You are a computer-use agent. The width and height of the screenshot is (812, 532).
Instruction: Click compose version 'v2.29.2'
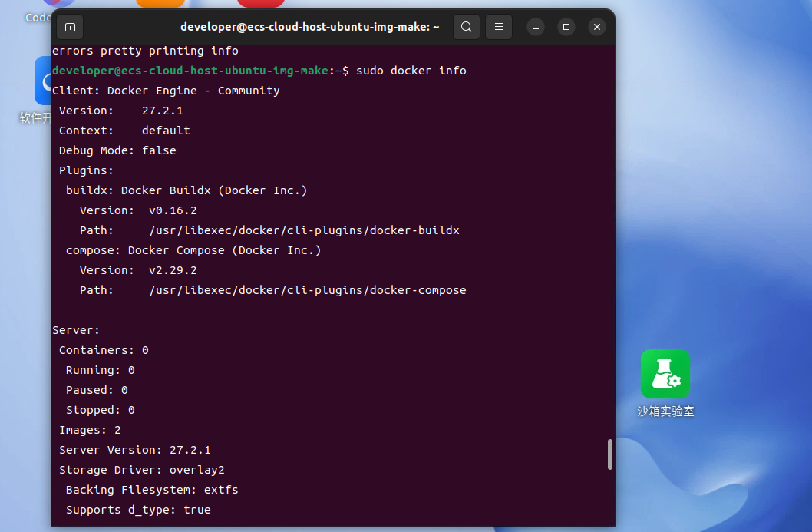click(x=173, y=270)
